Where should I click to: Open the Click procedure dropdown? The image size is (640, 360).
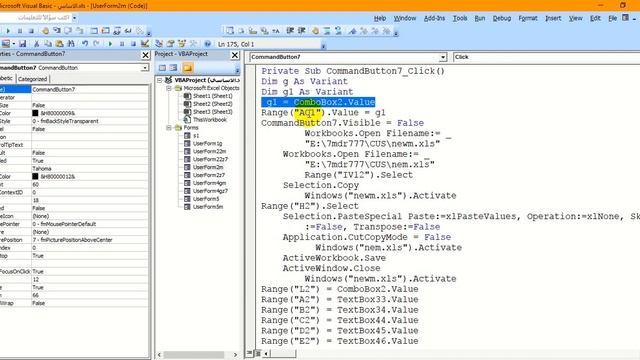point(546,57)
